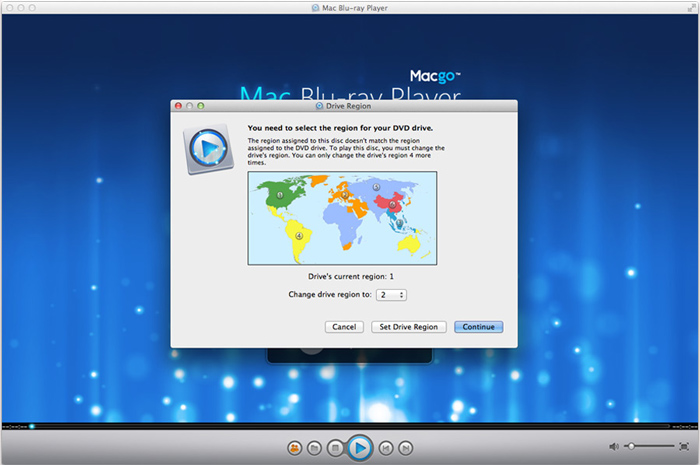The image size is (700, 465).
Task: Click the Cancel button
Action: [344, 327]
